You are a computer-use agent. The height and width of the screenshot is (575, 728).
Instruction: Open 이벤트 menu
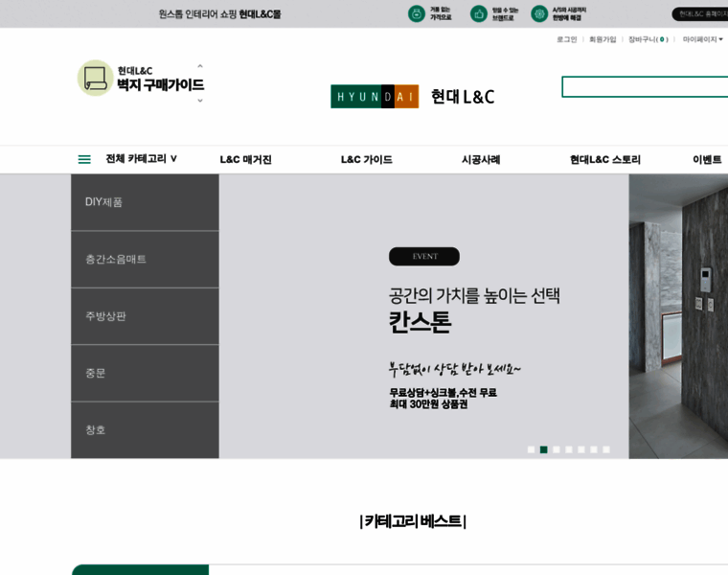coord(707,160)
